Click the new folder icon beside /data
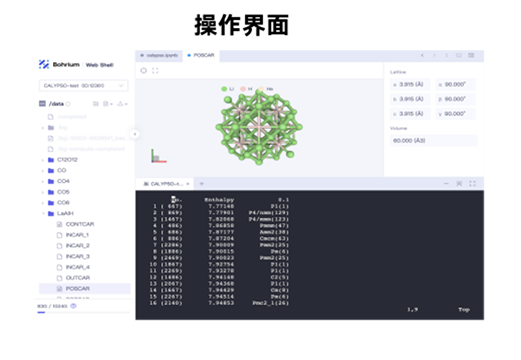Screen dimensions: 521x360 click(96, 104)
